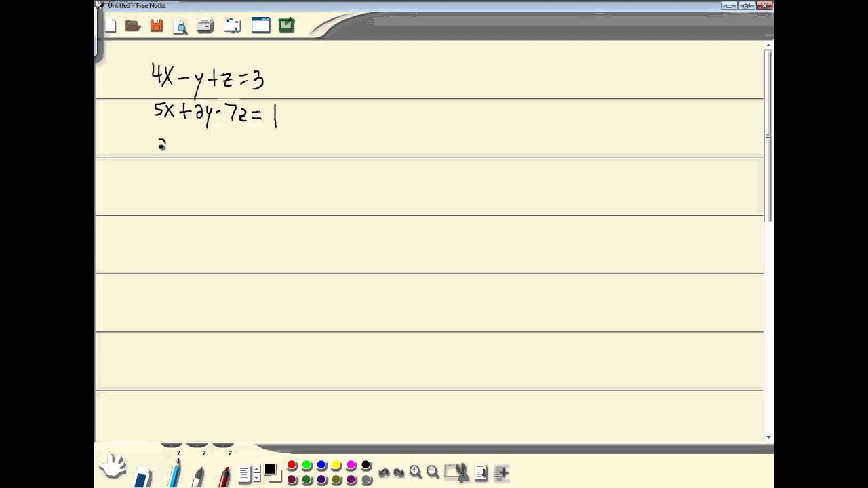Close the Free Notes window
Screen dimensions: 868x488
pos(764,5)
